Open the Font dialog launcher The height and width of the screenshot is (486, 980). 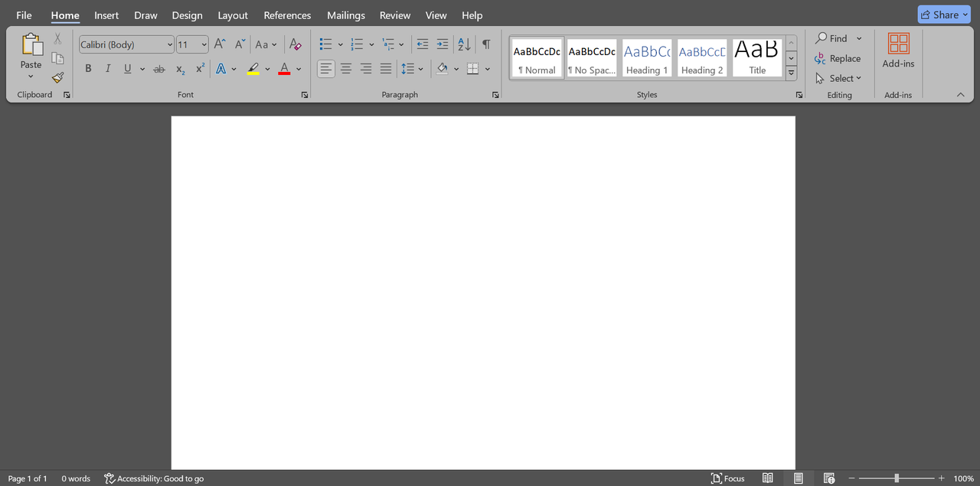305,95
